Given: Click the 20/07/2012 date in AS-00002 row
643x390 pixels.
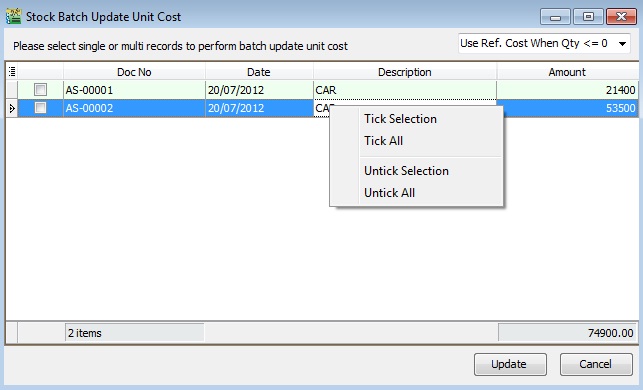Looking at the screenshot, I should (259, 108).
